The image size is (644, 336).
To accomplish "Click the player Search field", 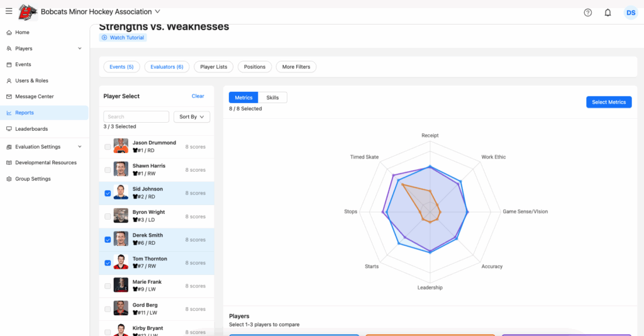I will [x=136, y=117].
